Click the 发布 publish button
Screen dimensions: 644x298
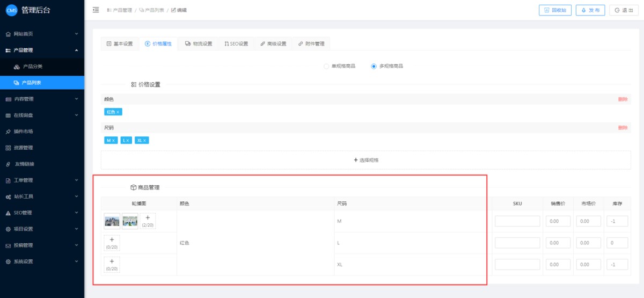pos(590,10)
